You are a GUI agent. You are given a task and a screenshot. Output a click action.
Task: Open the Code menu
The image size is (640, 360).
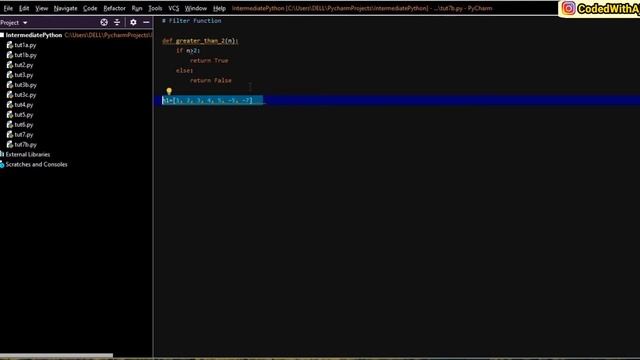click(x=90, y=8)
